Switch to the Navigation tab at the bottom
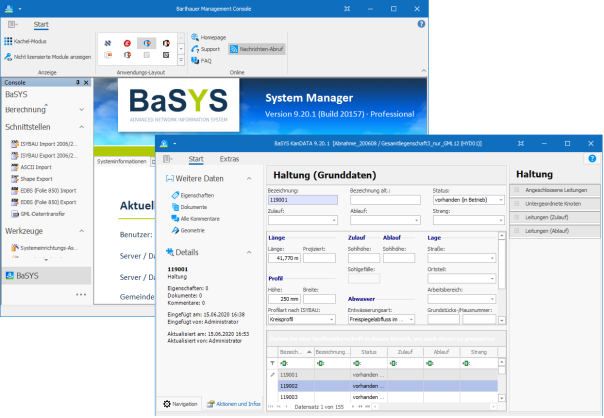The image size is (604, 418). [180, 404]
